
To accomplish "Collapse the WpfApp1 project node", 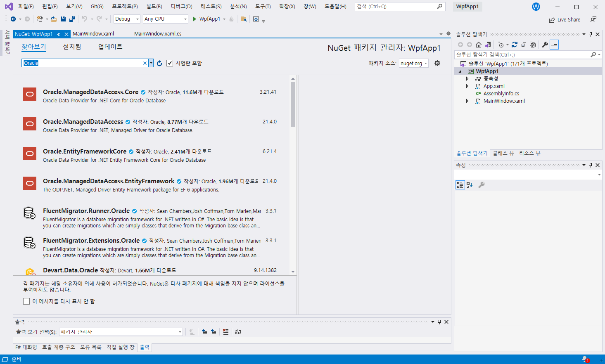I will point(460,71).
